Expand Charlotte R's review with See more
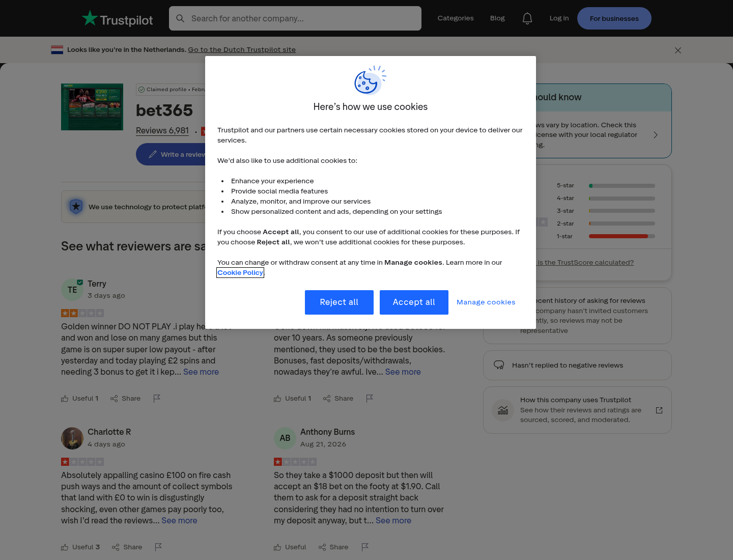The height and width of the screenshot is (560, 733). pos(179,521)
